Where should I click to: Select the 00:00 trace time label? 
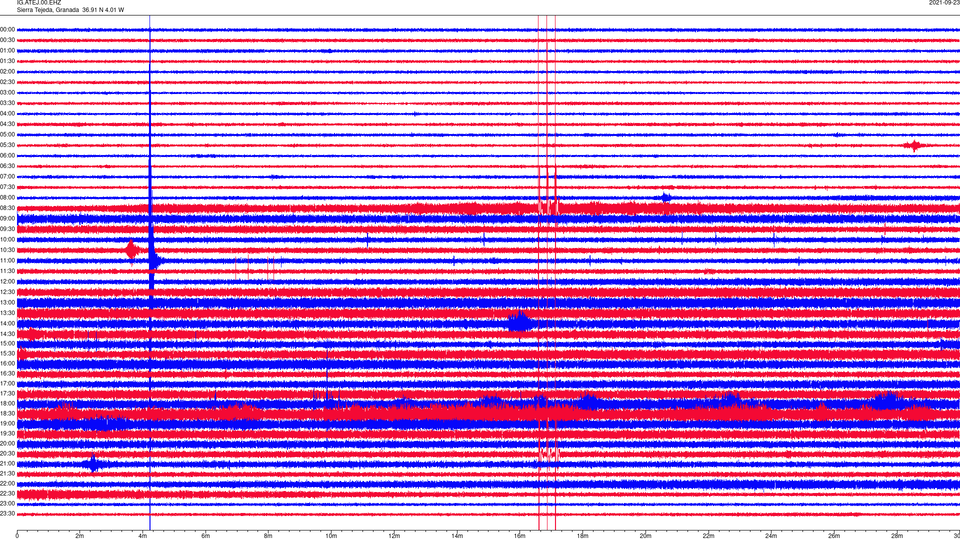point(7,29)
